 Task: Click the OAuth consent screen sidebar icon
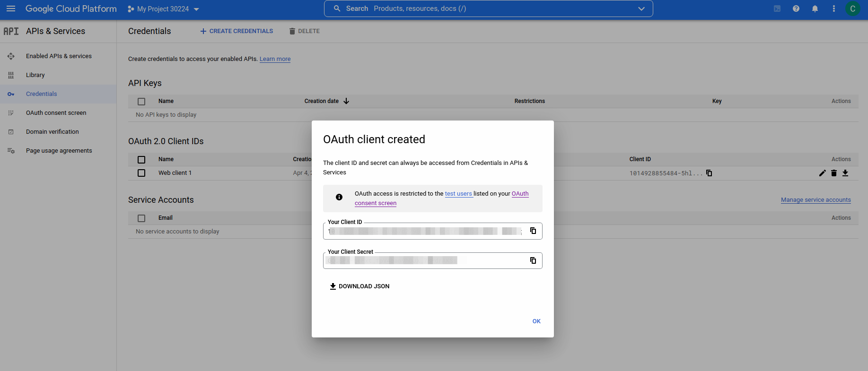11,113
